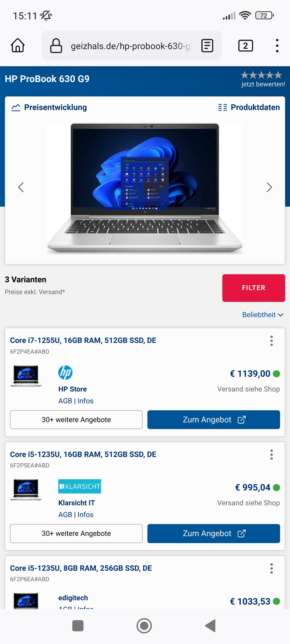The width and height of the screenshot is (290, 644).
Task: Tap the geizhals.de URL address field
Action: click(132, 46)
